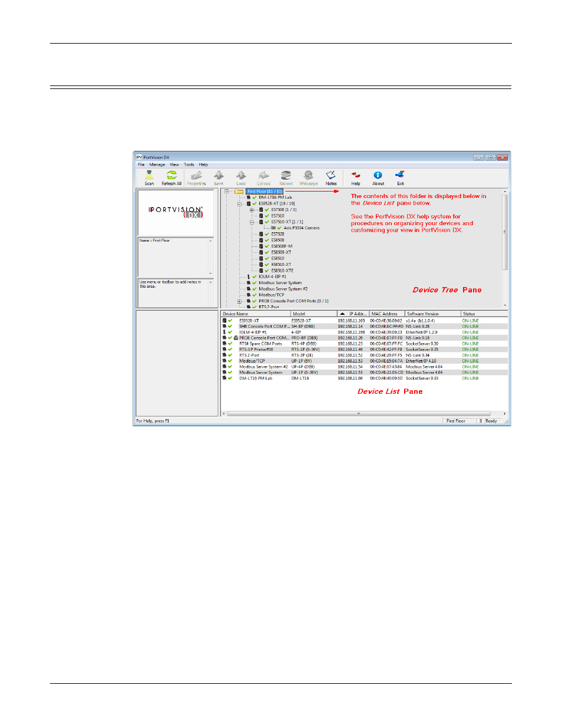Sort list by Device Name column
The image size is (562, 728).
pos(256,314)
